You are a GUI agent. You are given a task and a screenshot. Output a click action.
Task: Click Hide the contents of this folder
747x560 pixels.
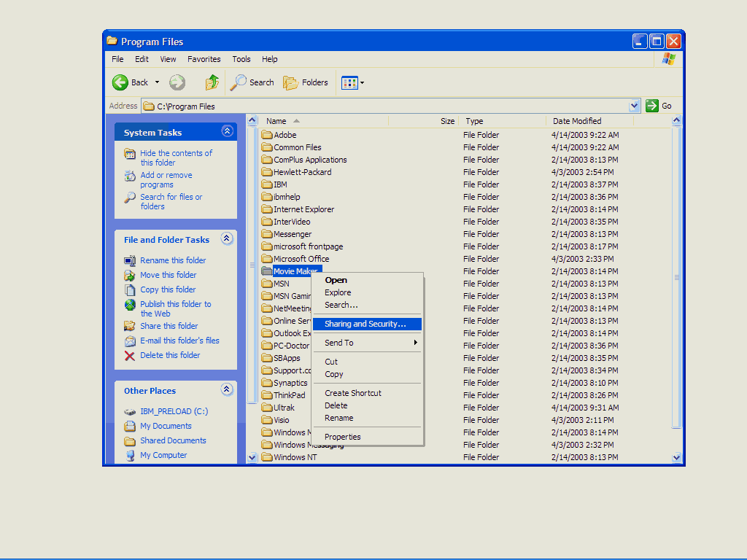(x=177, y=157)
